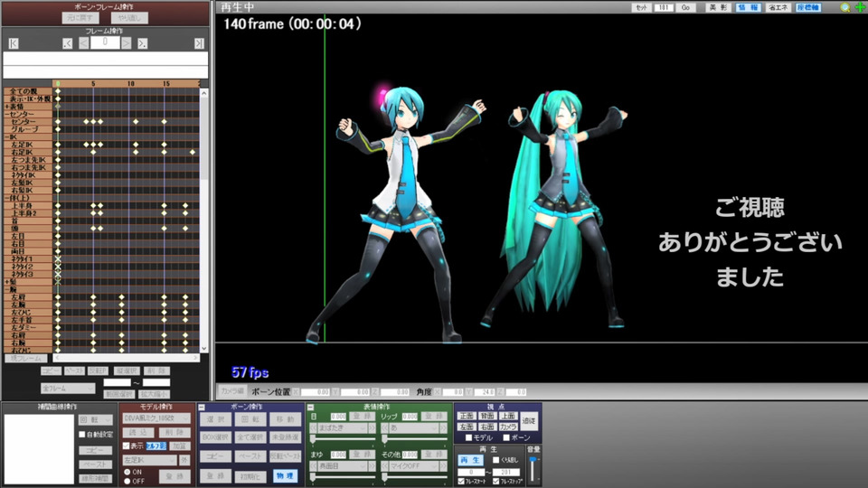Open the 真面目 brow morph dropdown

[x=342, y=466]
